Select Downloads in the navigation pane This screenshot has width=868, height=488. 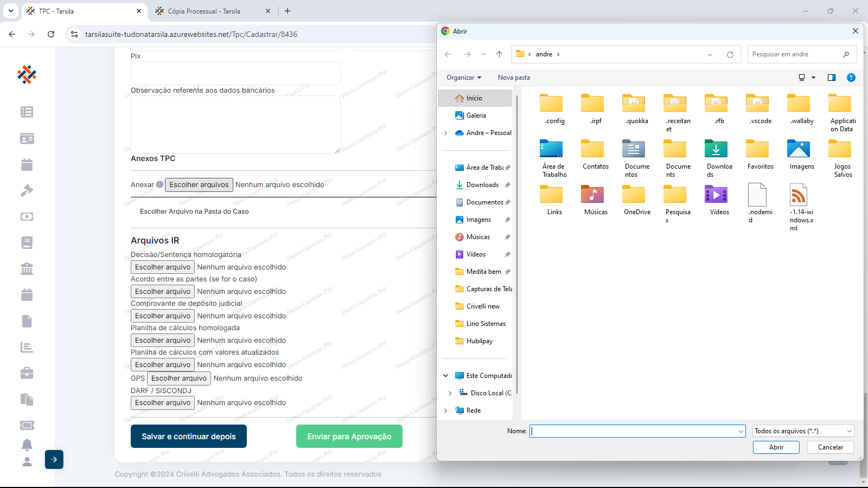(482, 185)
